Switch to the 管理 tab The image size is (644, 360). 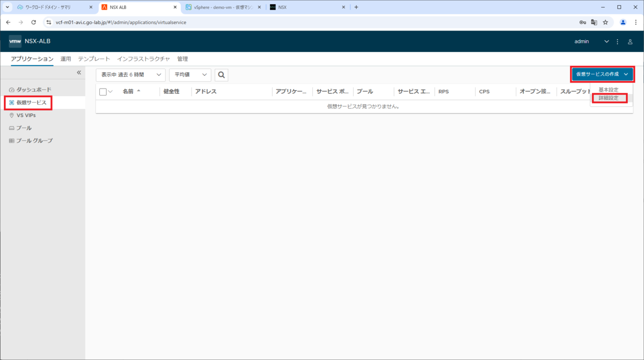pos(182,59)
